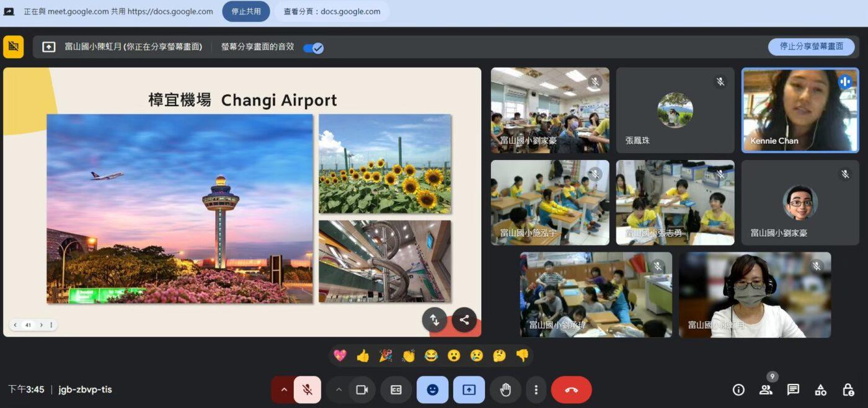The height and width of the screenshot is (408, 868).
Task: Go to next slide arrow
Action: pyautogui.click(x=42, y=325)
